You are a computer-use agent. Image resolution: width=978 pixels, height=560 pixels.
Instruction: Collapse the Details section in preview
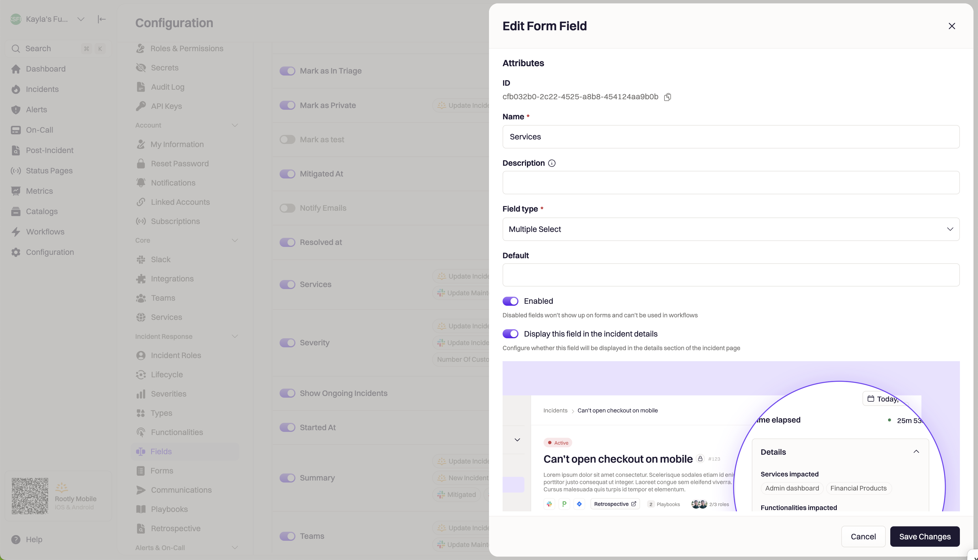[916, 452]
